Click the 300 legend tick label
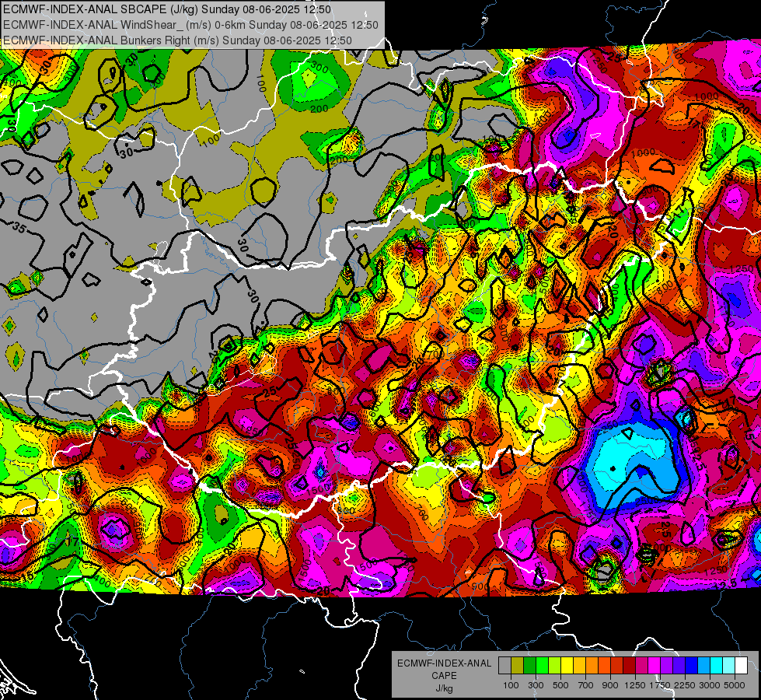The height and width of the screenshot is (700, 761). (x=536, y=685)
